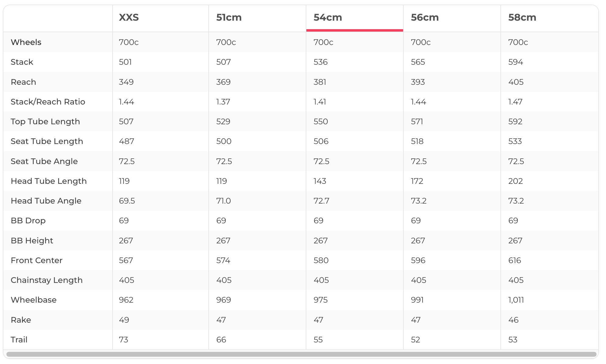Image resolution: width=606 pixels, height=364 pixels.
Task: Click the highlighted 54cm column header
Action: point(328,17)
